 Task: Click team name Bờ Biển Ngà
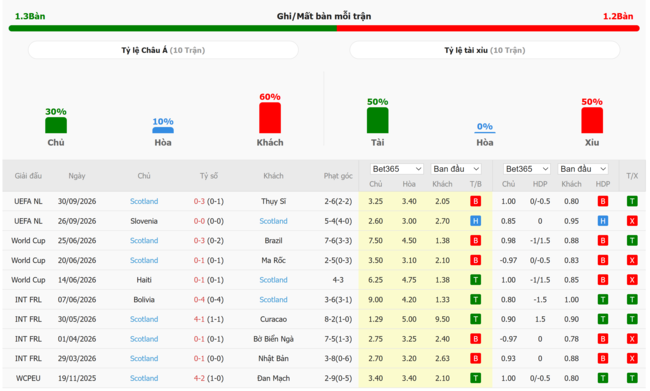coord(273,339)
